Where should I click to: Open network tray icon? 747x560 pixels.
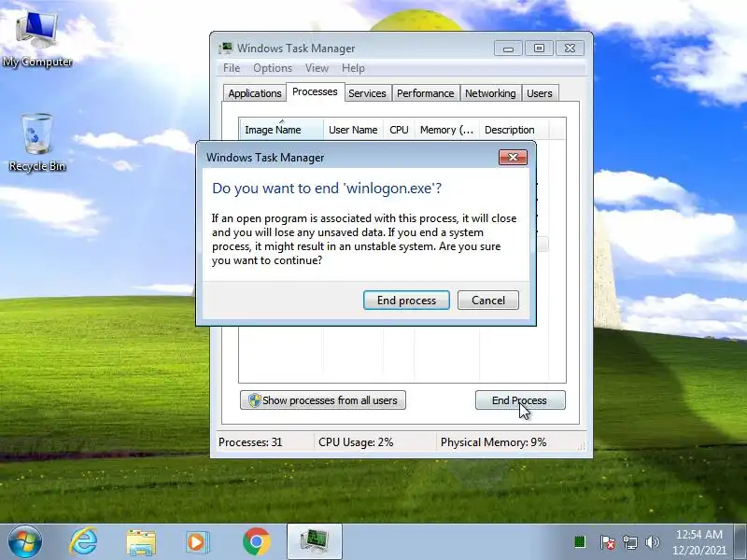coord(629,542)
